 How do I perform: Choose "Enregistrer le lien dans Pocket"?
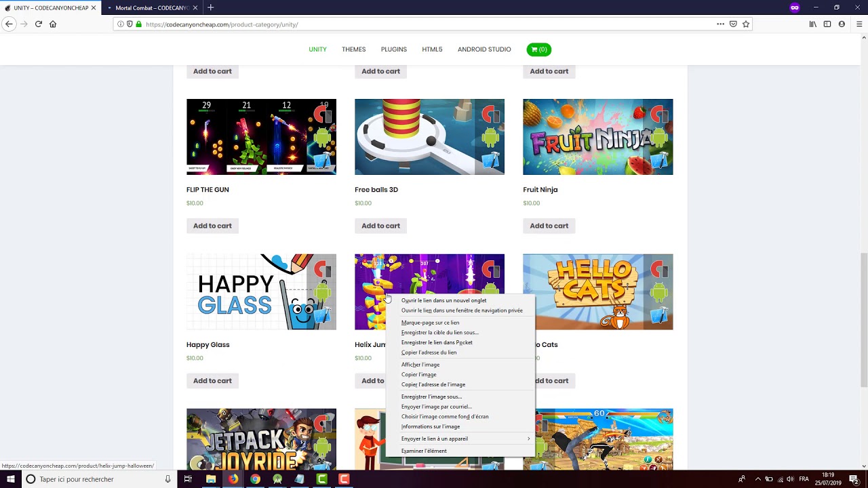[460, 342]
